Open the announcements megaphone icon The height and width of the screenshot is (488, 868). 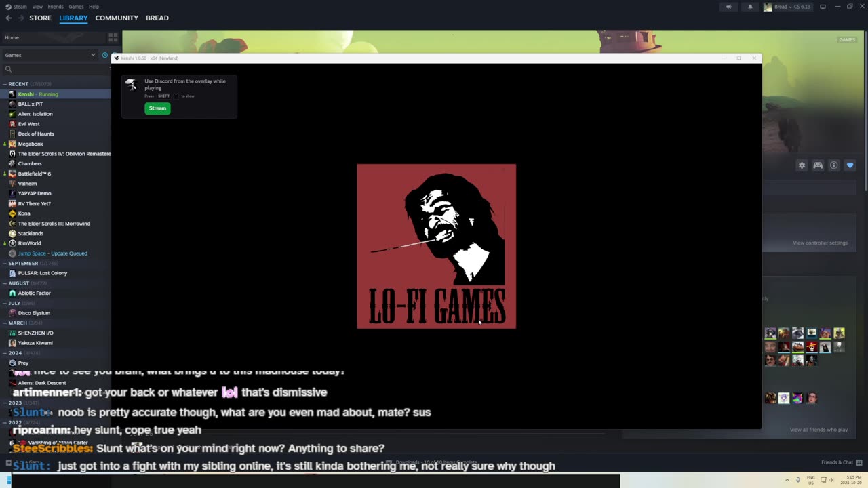point(729,7)
